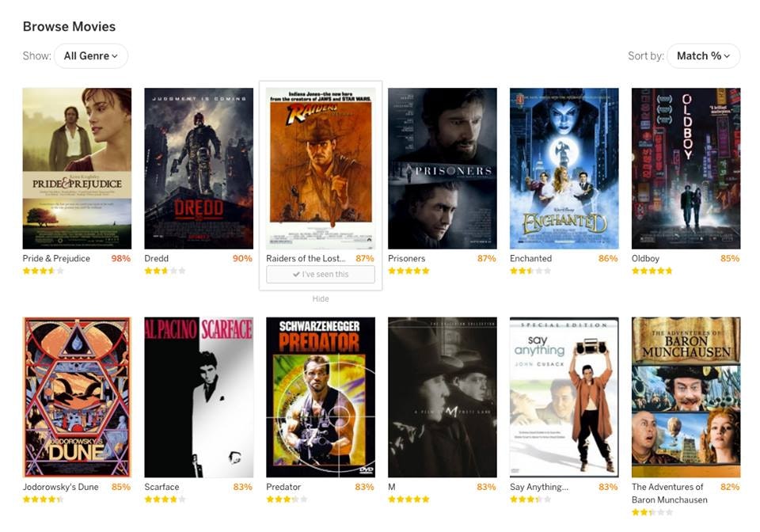
Task: Open Jodorowsky's Dune poster
Action: pos(77,397)
